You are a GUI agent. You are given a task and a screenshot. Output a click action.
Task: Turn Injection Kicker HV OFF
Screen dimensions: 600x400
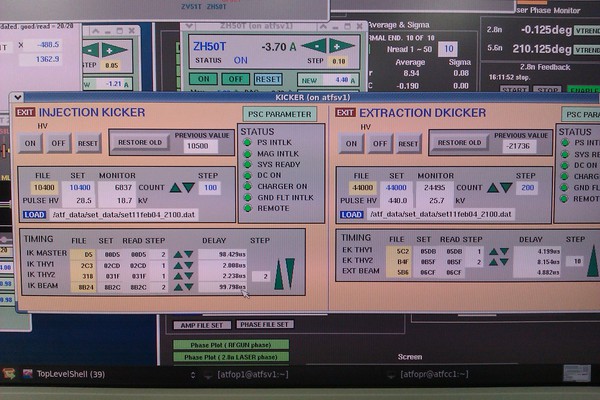point(59,143)
